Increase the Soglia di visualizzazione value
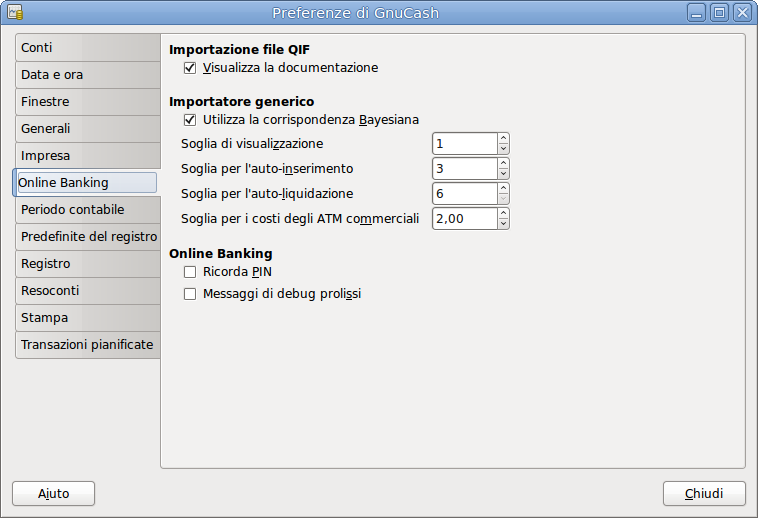 503,139
